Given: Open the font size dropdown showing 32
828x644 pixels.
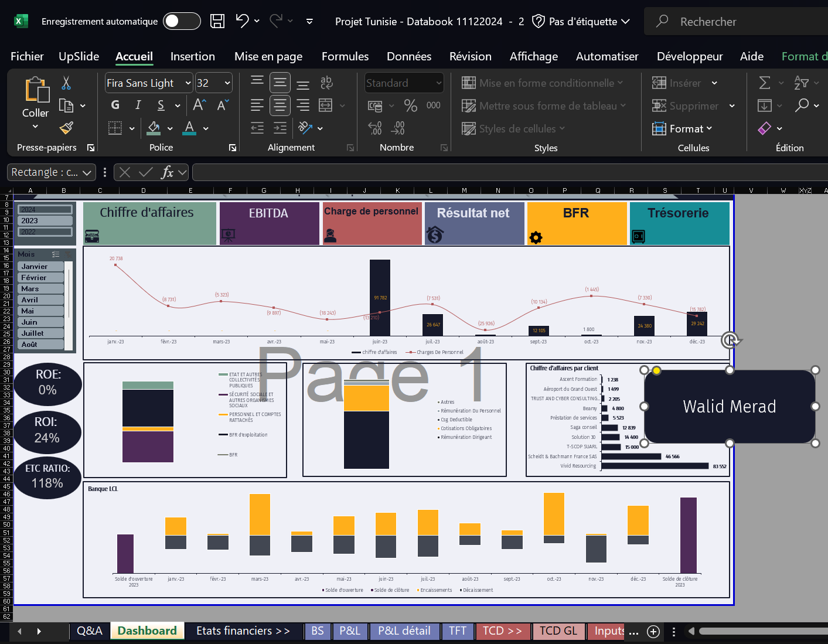Looking at the screenshot, I should point(227,83).
